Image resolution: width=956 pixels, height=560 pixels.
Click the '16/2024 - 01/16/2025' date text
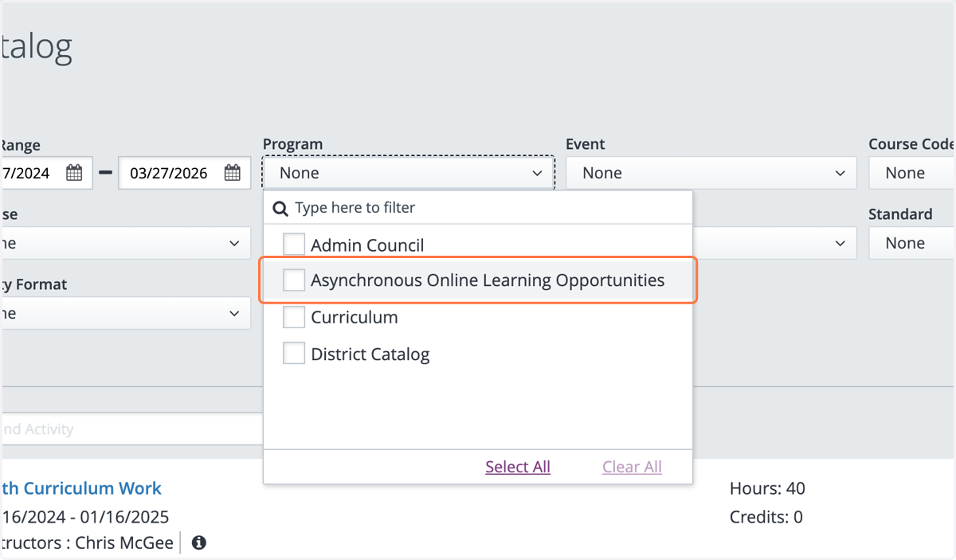(x=84, y=517)
